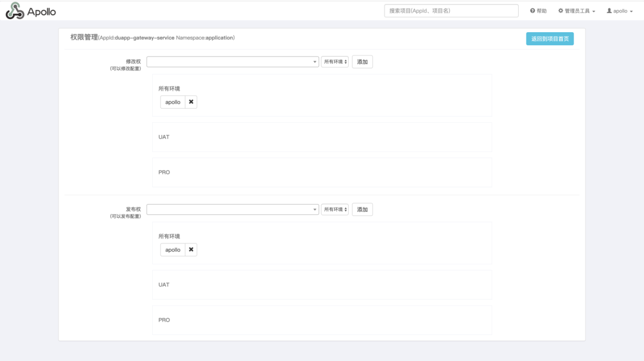Click 返回到项目首页 button
This screenshot has width=644, height=361.
pos(550,39)
